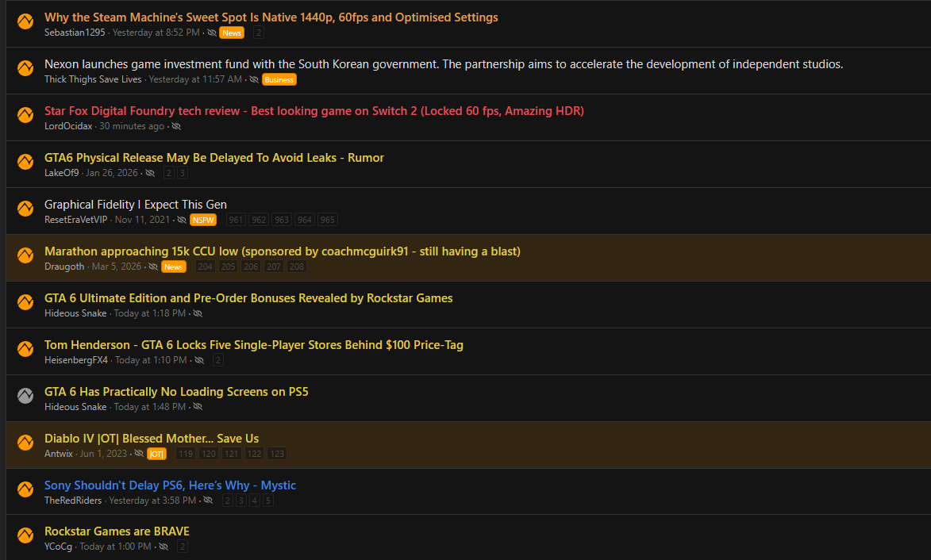Open TheRedRiders user profile
This screenshot has width=931, height=560.
coord(73,501)
